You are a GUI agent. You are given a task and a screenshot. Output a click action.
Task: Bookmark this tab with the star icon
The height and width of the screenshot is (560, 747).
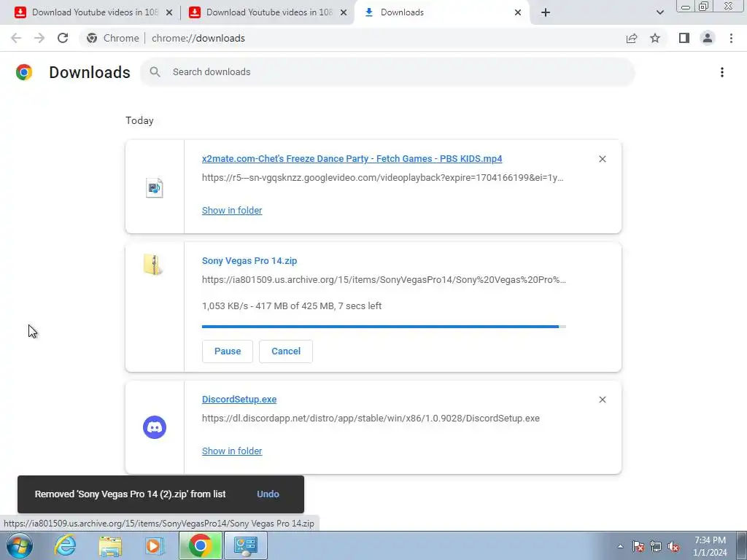655,38
